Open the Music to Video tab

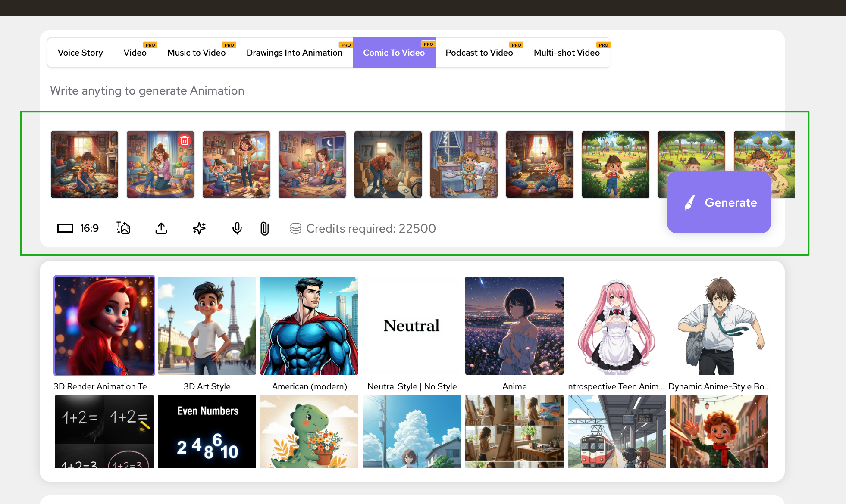pos(196,53)
